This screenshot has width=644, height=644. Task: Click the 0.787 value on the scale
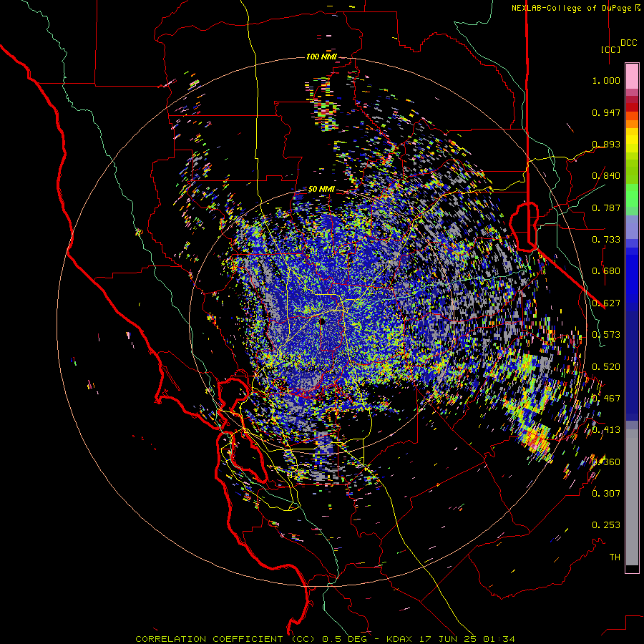tap(606, 208)
